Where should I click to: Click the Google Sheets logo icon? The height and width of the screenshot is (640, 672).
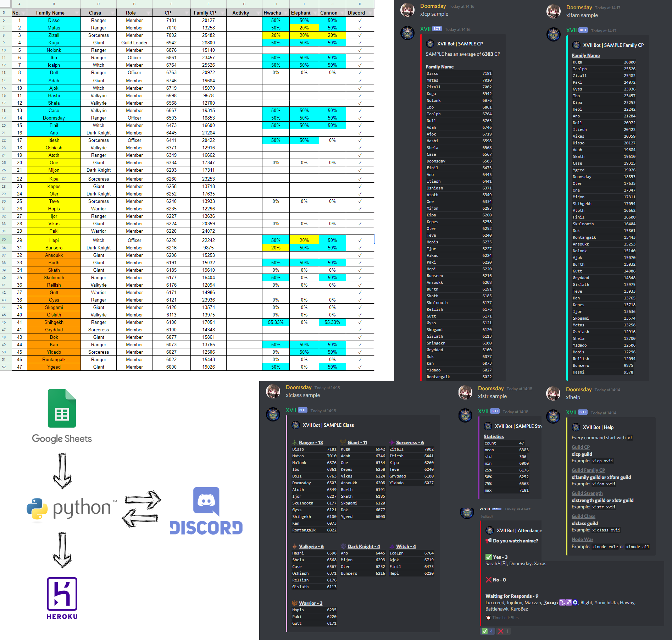tap(62, 408)
